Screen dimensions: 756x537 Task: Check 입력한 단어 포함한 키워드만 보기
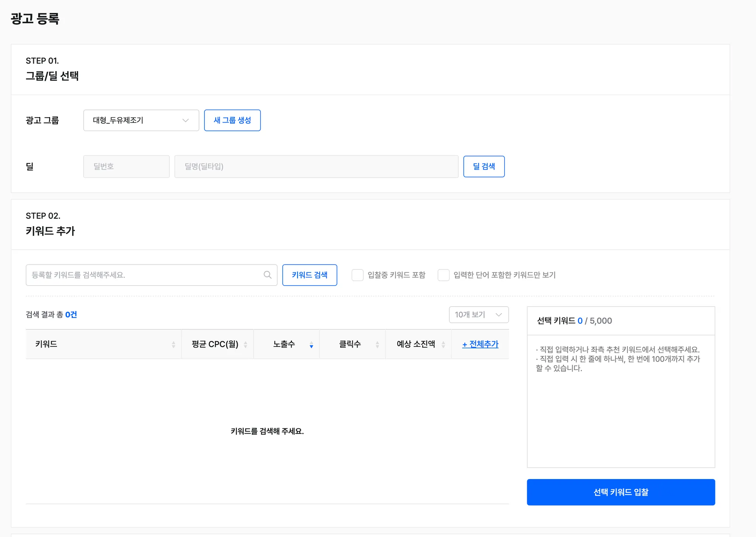pyautogui.click(x=443, y=275)
